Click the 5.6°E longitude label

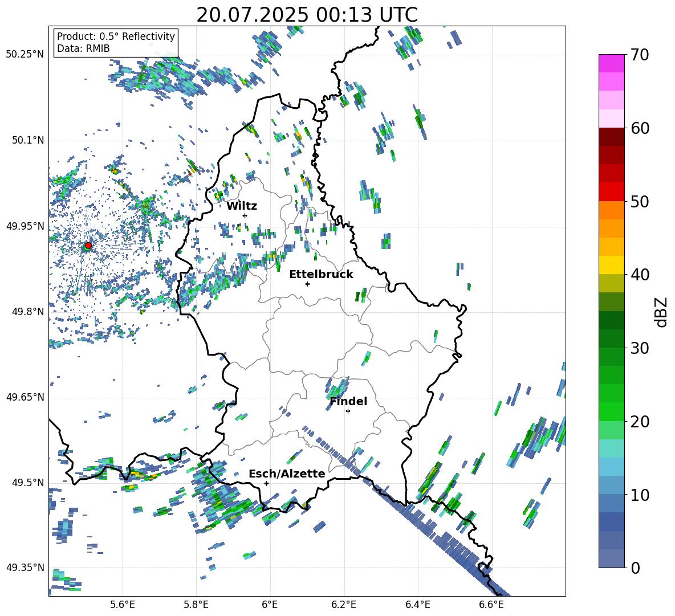point(123,605)
